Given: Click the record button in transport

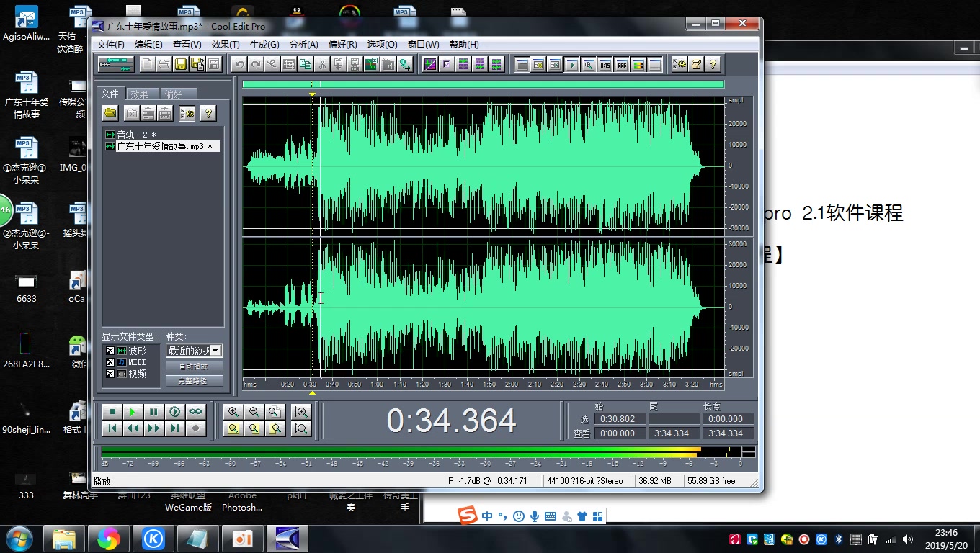Looking at the screenshot, I should 195,428.
